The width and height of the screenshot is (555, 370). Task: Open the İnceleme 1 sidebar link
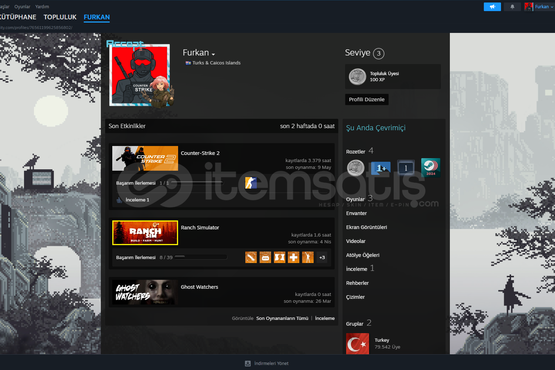tap(360, 269)
